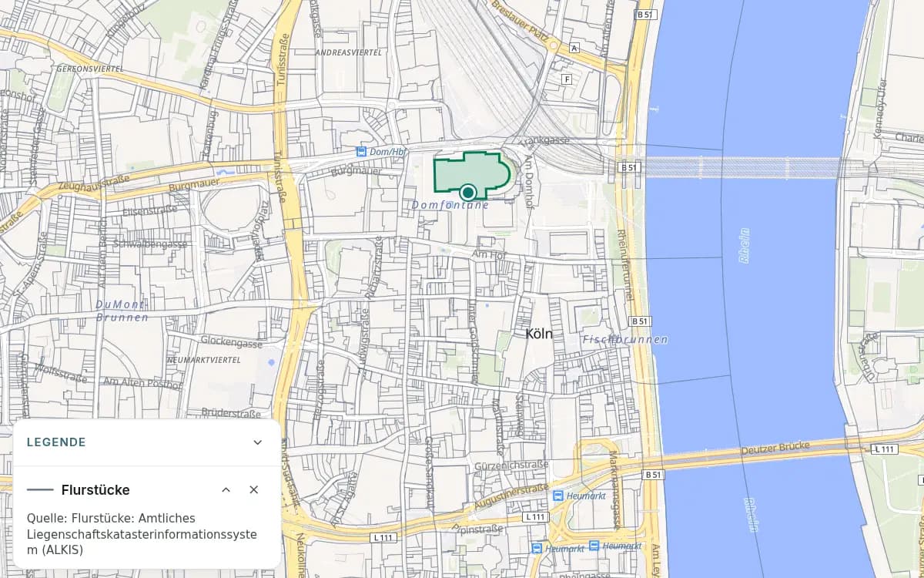
Task: Click the ANDREASVIERTEL district label
Action: [349, 52]
